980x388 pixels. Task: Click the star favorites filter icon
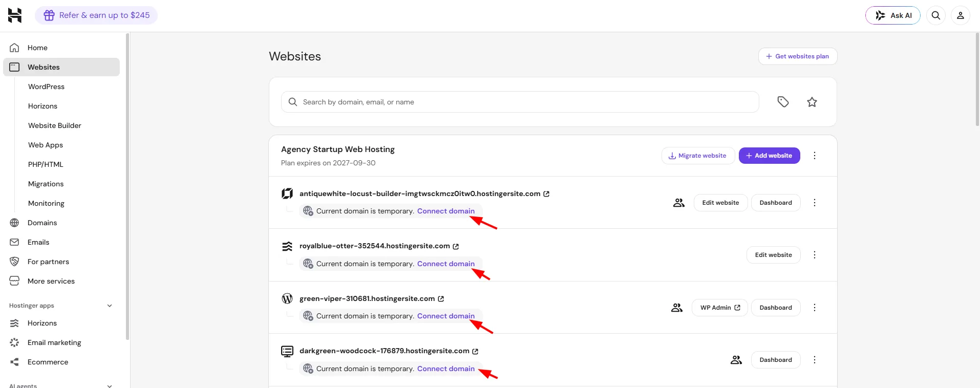812,102
